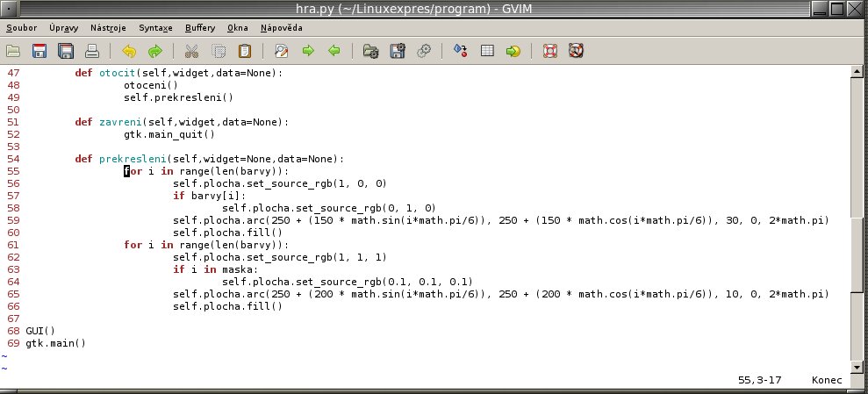868x394 pixels.
Task: Open the Find and Replace toolbar icon
Action: point(281,52)
